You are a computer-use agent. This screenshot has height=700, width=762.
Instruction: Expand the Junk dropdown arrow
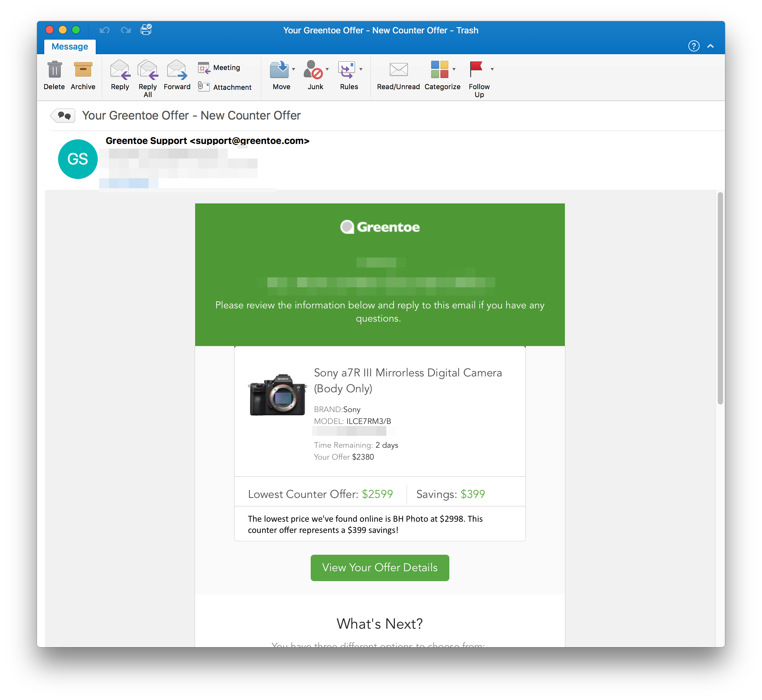pos(327,69)
